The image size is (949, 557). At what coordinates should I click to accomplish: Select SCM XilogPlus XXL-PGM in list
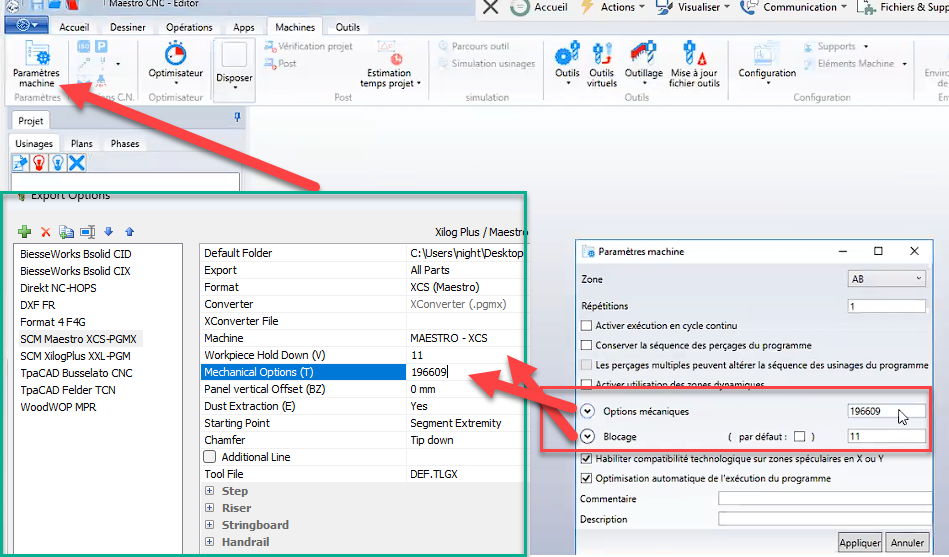[x=75, y=356]
